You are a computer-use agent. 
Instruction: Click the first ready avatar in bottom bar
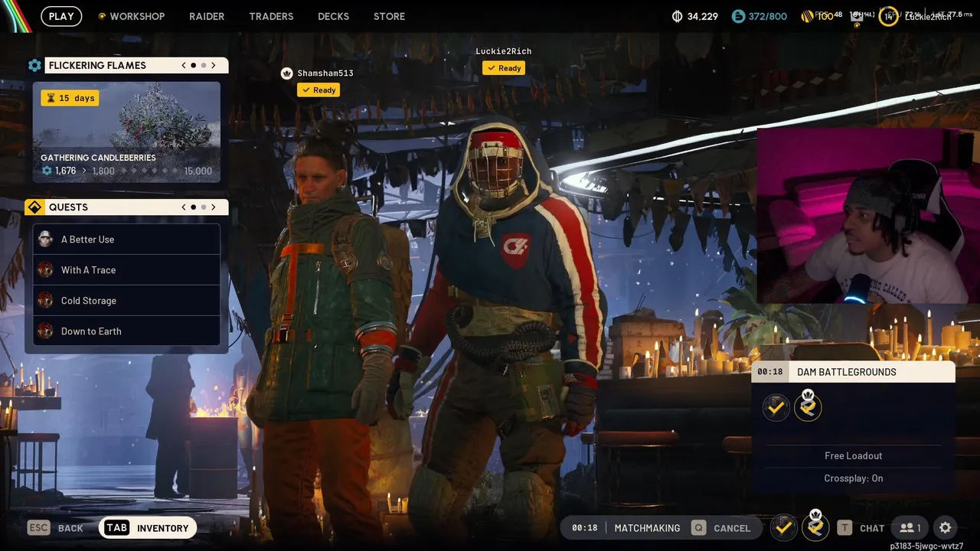pos(783,527)
